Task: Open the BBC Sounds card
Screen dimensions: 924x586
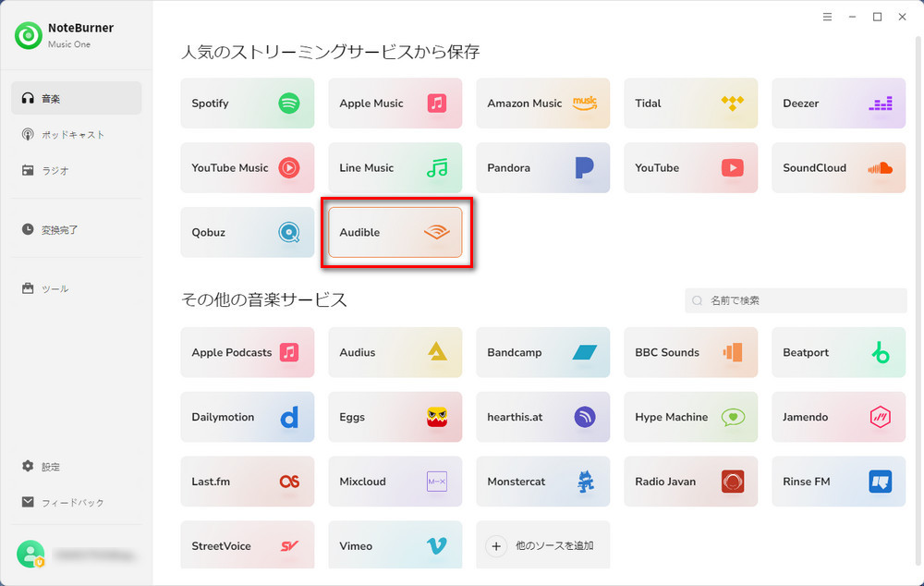Action: coord(690,352)
